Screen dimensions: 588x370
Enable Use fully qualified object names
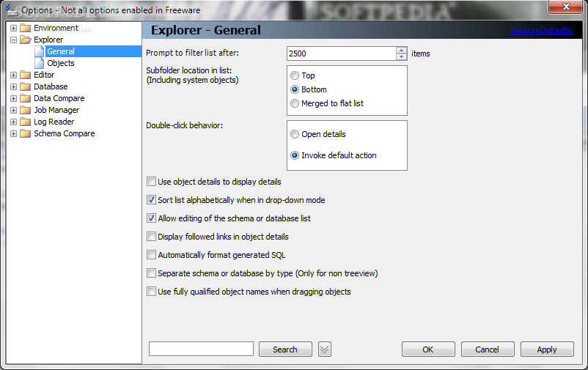click(x=151, y=292)
